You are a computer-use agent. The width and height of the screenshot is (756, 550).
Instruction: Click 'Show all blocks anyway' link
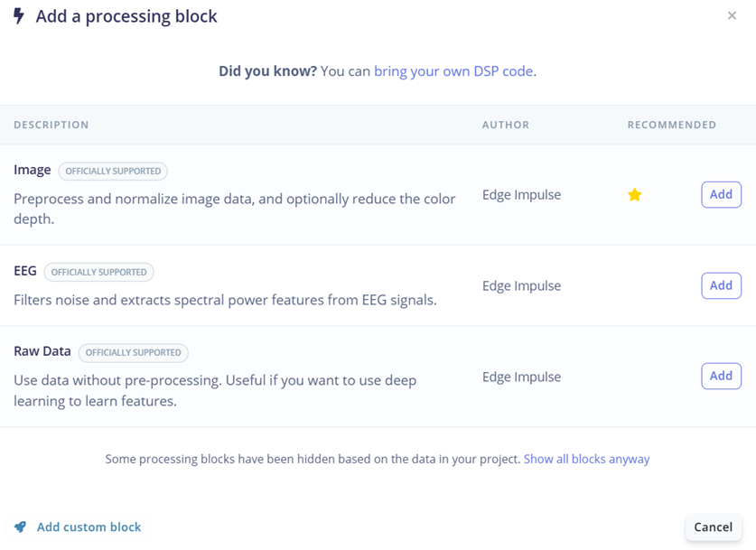click(586, 459)
